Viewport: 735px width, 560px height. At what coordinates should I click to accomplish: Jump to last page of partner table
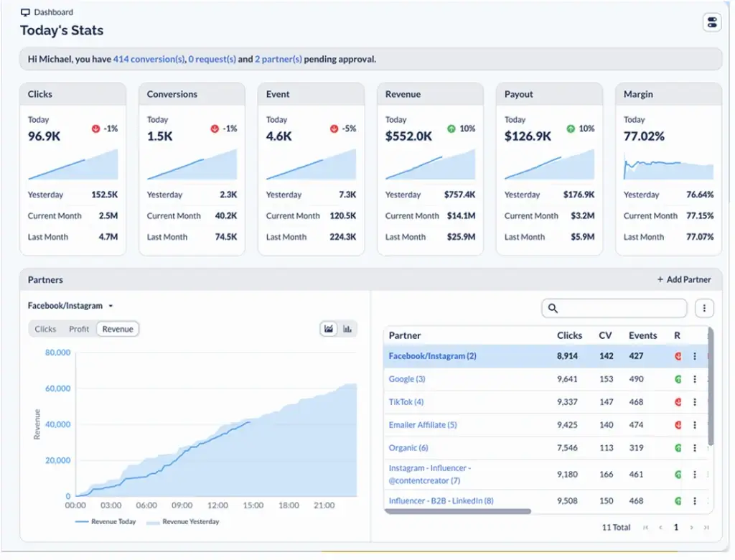point(706,528)
